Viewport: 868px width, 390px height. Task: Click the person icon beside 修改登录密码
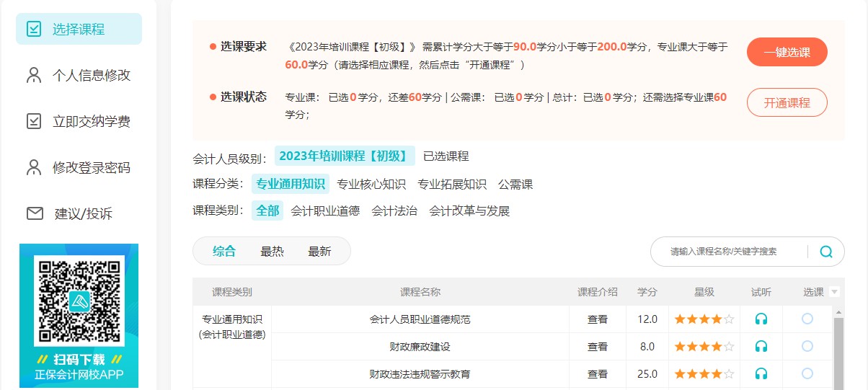click(34, 167)
